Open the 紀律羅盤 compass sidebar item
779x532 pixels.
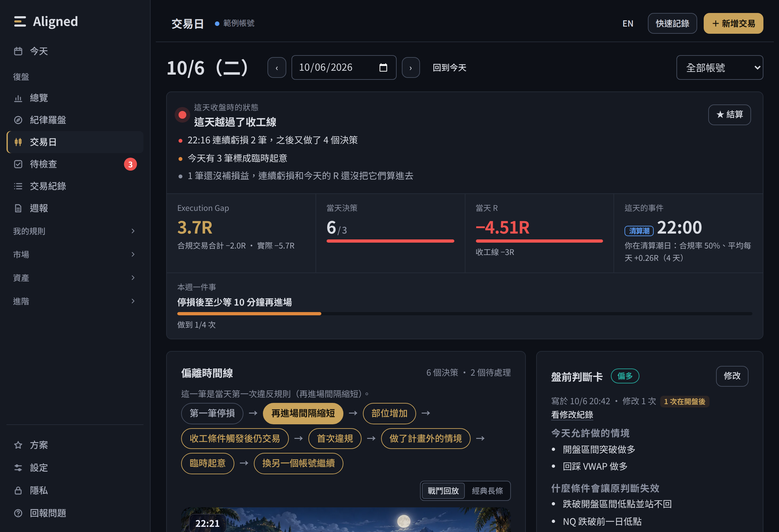pos(75,120)
